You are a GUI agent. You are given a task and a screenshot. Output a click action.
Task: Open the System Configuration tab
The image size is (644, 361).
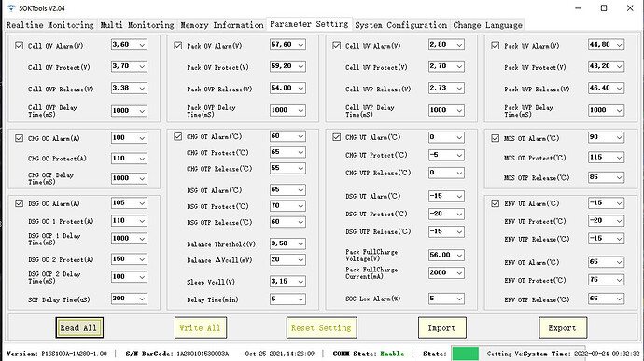pyautogui.click(x=400, y=25)
